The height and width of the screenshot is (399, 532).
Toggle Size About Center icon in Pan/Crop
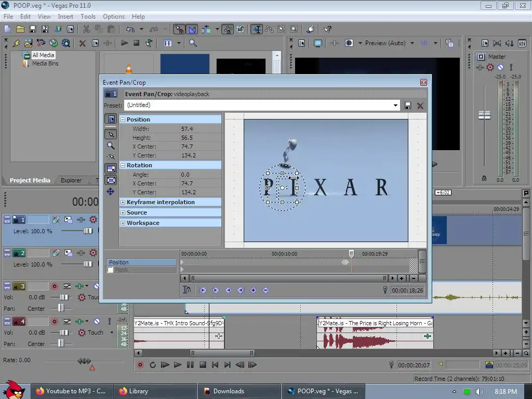pos(111,180)
